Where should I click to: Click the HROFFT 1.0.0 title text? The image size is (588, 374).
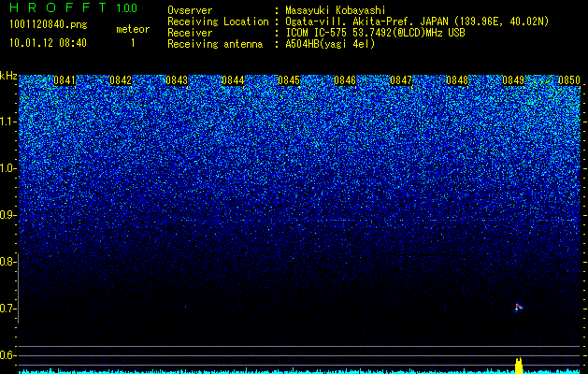73,7
